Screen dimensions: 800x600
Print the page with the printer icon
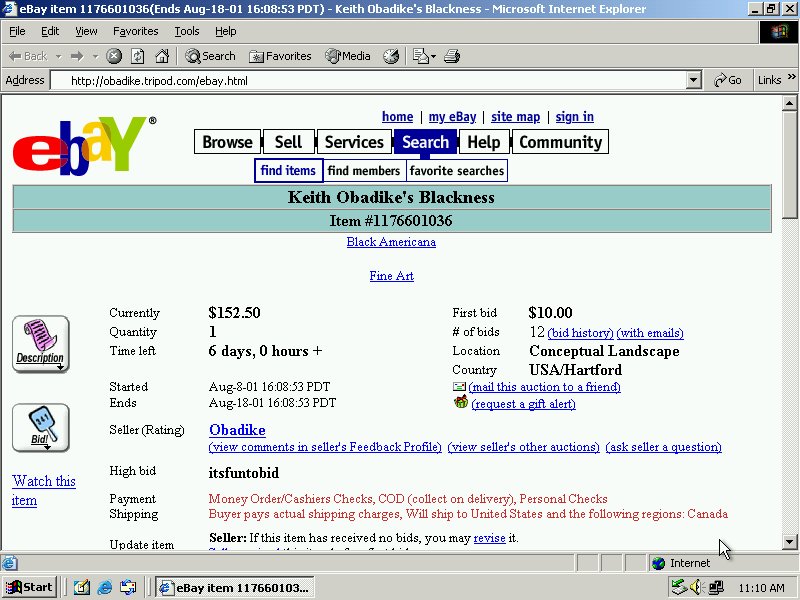(x=452, y=56)
